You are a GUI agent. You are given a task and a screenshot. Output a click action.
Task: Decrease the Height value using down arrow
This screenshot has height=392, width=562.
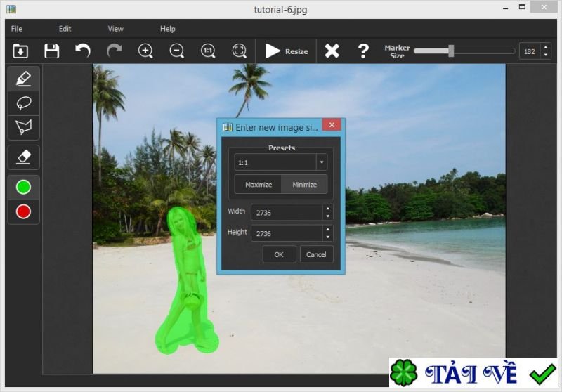[327, 237]
